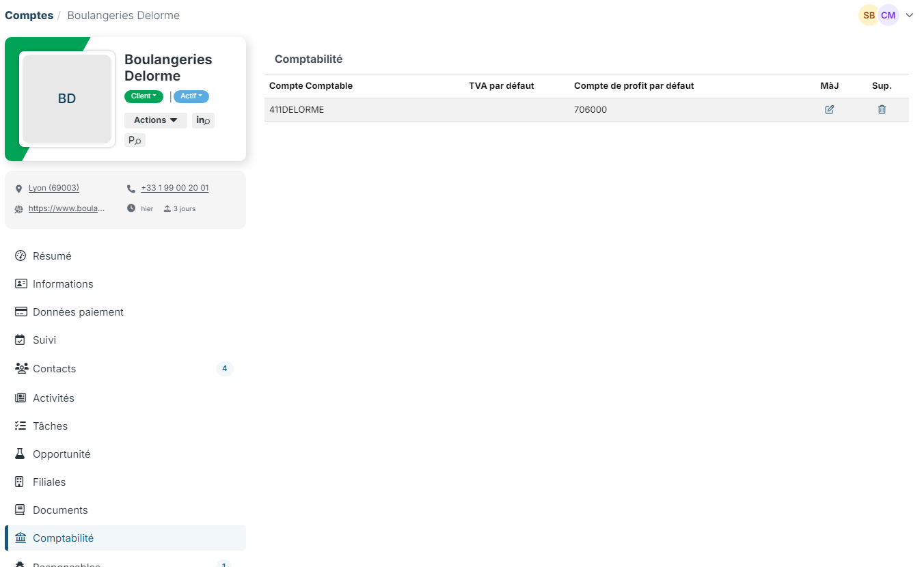Open the Tâches section
This screenshot has height=567, width=924.
pyautogui.click(x=125, y=426)
